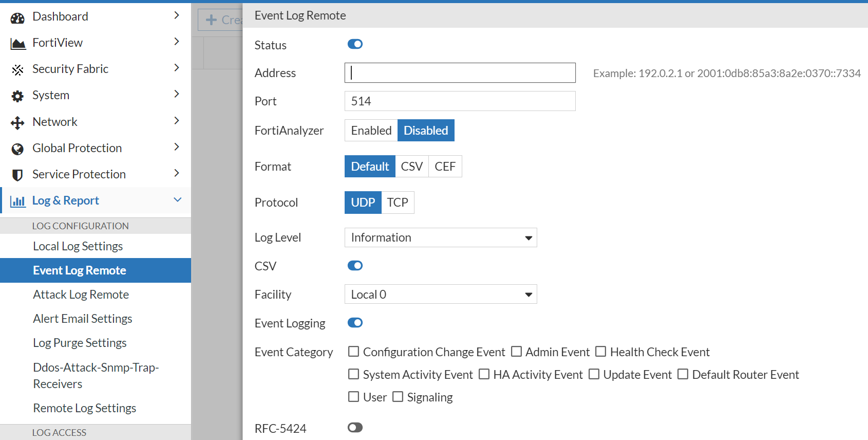Click the Network arrows icon
The image size is (868, 440).
click(17, 122)
